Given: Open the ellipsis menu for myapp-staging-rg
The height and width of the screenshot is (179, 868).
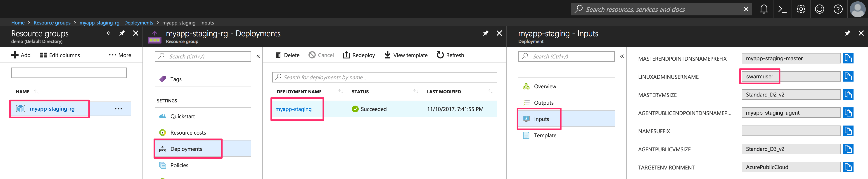Looking at the screenshot, I should (119, 109).
